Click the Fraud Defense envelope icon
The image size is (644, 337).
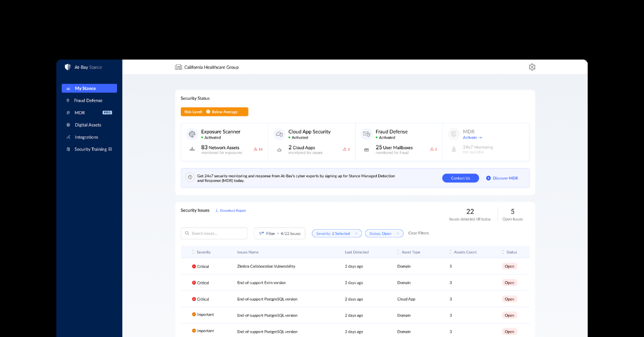tap(367, 134)
